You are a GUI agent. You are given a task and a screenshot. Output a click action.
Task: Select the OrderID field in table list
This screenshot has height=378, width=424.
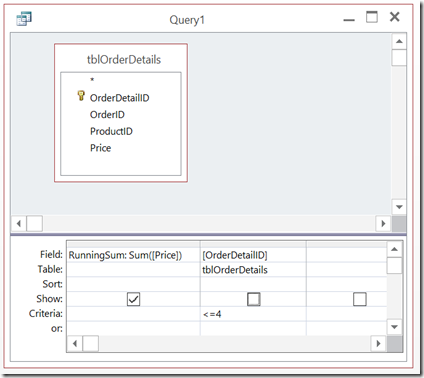(107, 115)
